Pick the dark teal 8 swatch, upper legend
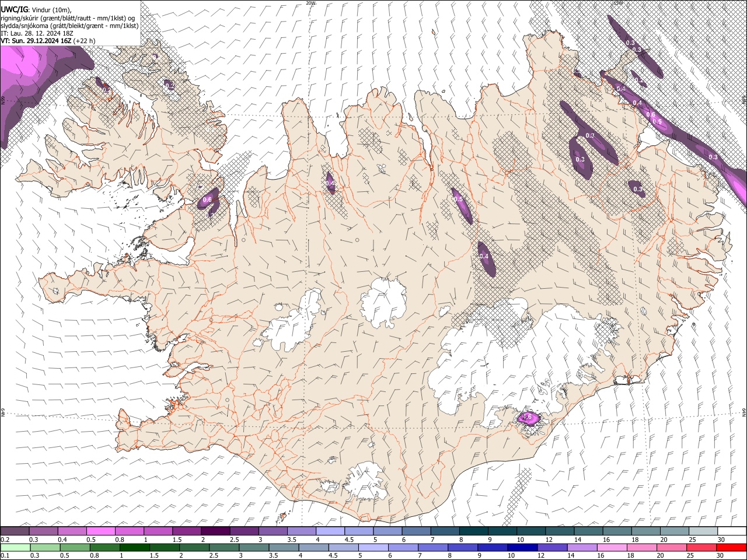This screenshot has width=747, height=560. tap(474, 531)
